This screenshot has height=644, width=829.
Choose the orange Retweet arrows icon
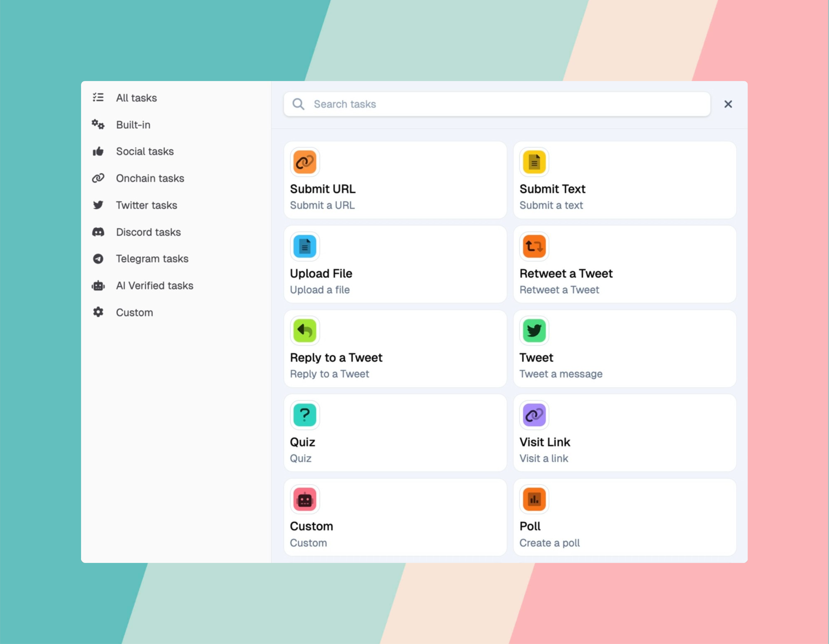(x=534, y=246)
